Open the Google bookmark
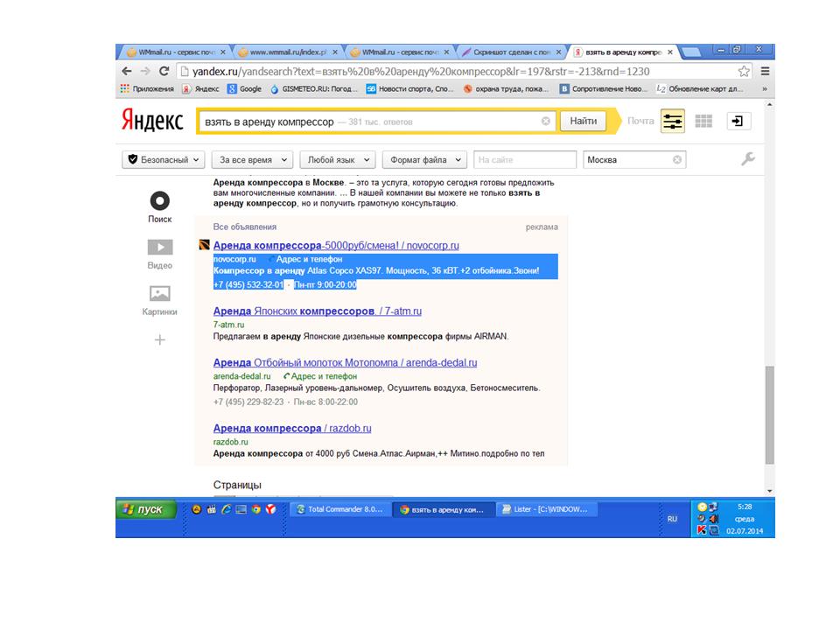This screenshot has width=840, height=630. (245, 89)
